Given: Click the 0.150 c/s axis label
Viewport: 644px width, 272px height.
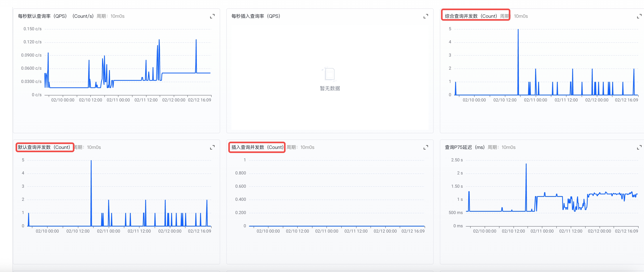Looking at the screenshot, I should click(33, 29).
